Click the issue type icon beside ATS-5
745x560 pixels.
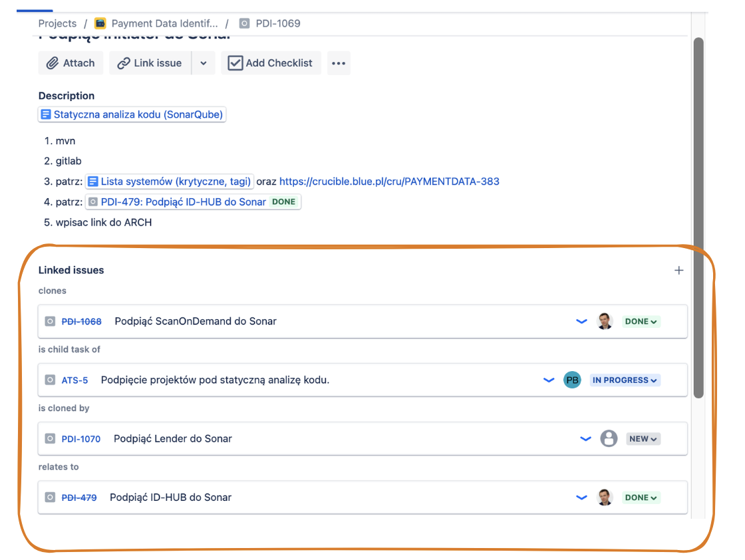pos(50,380)
